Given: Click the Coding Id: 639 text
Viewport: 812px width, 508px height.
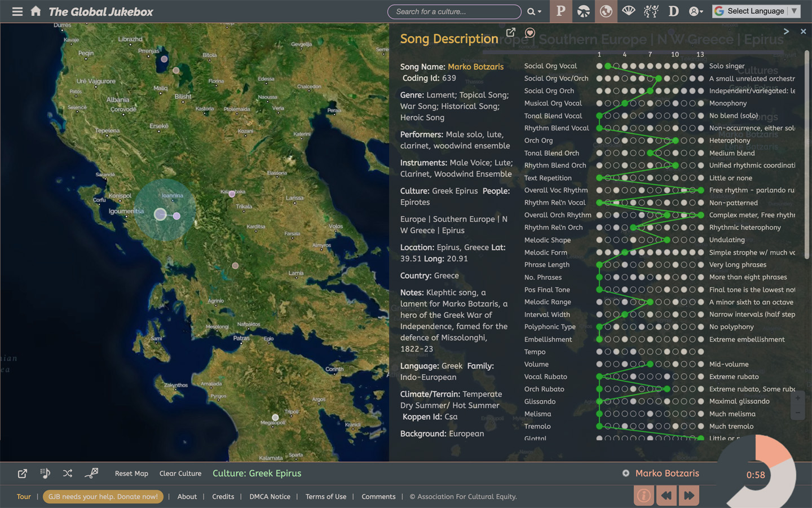Looking at the screenshot, I should point(429,78).
